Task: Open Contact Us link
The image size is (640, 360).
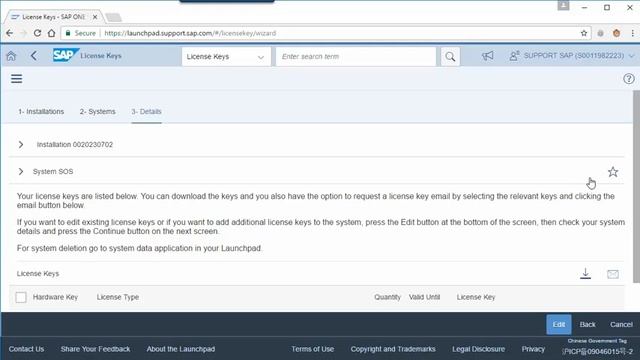Action: click(x=26, y=349)
